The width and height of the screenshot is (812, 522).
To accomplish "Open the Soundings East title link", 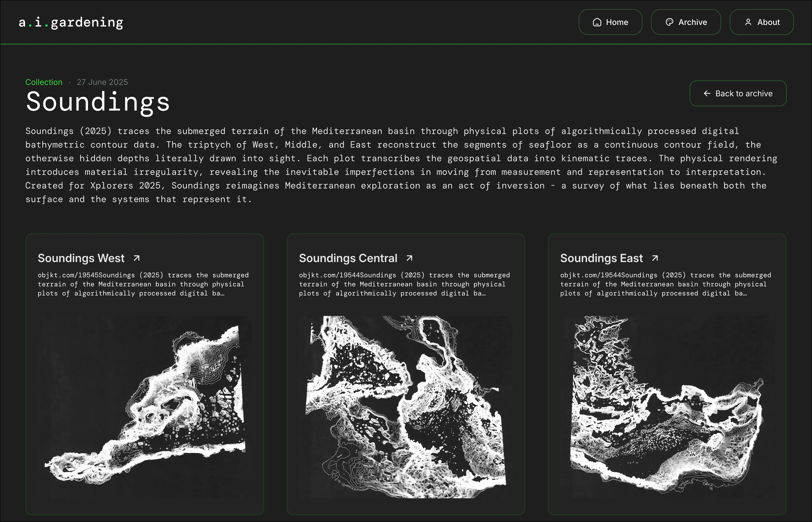I will click(601, 258).
